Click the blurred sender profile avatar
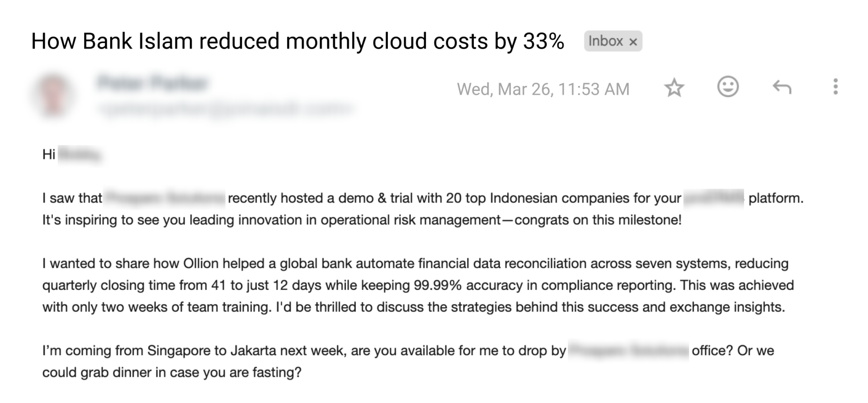 pyautogui.click(x=54, y=95)
